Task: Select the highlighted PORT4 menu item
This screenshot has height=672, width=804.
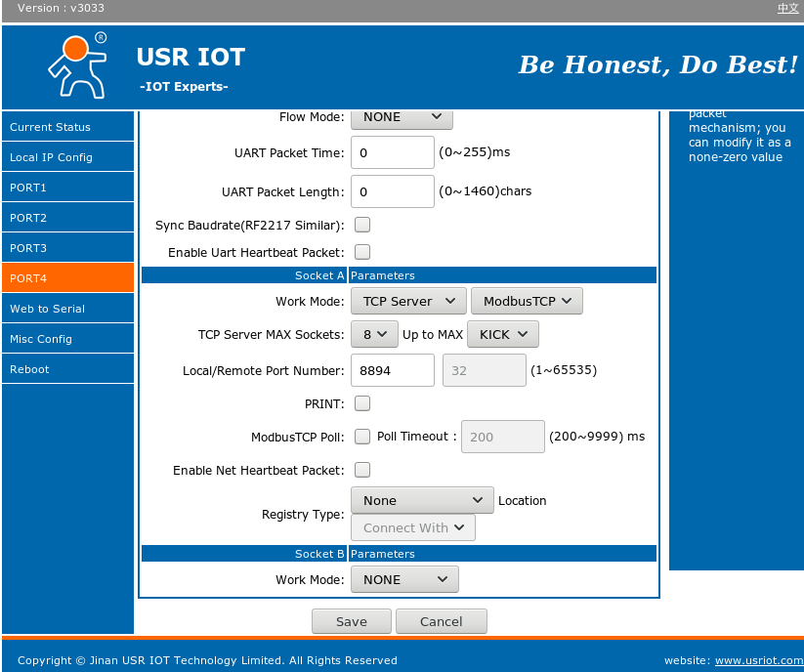Action: click(67, 277)
